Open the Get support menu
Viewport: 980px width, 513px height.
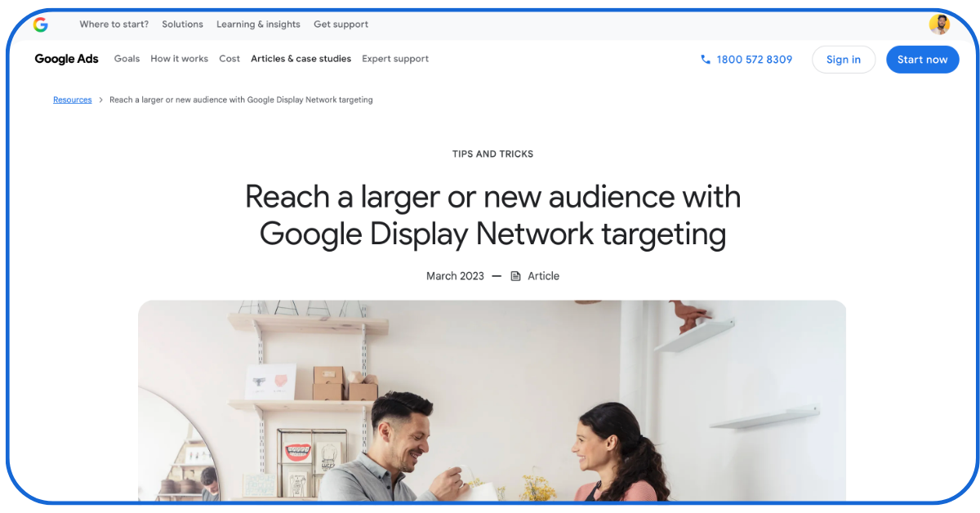point(341,25)
